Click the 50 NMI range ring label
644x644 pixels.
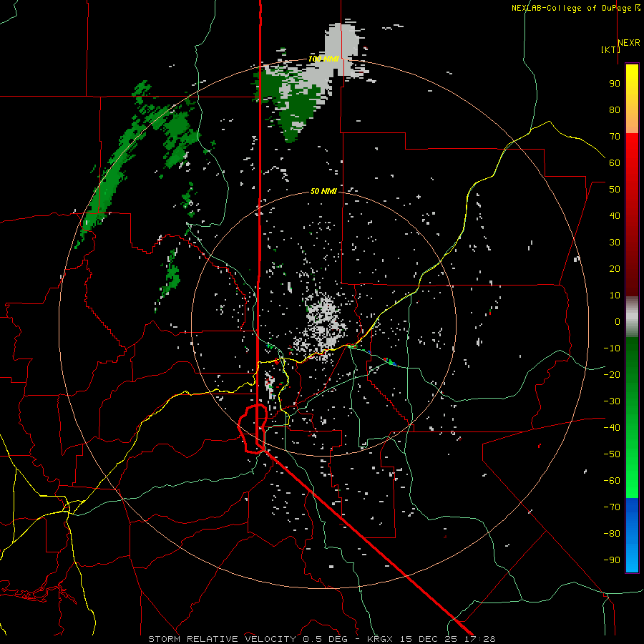[x=323, y=191]
